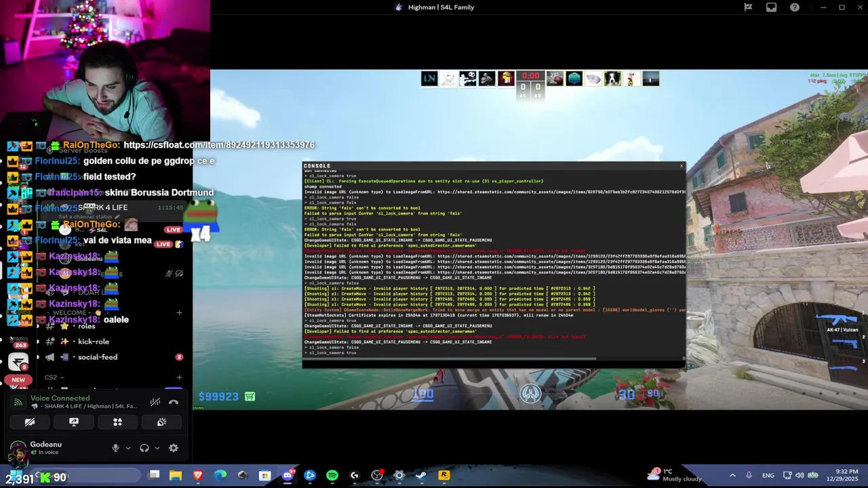Open the kick-role channel
This screenshot has width=868, height=488.
(94, 342)
